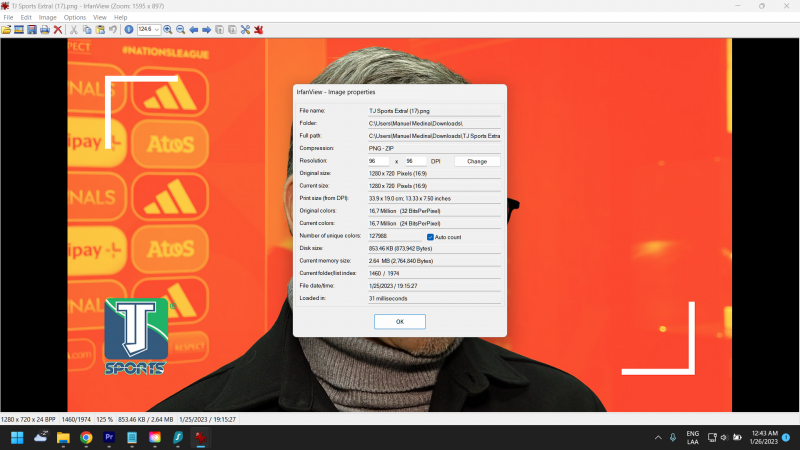Open the Image menu
This screenshot has width=800, height=450.
[x=47, y=17]
